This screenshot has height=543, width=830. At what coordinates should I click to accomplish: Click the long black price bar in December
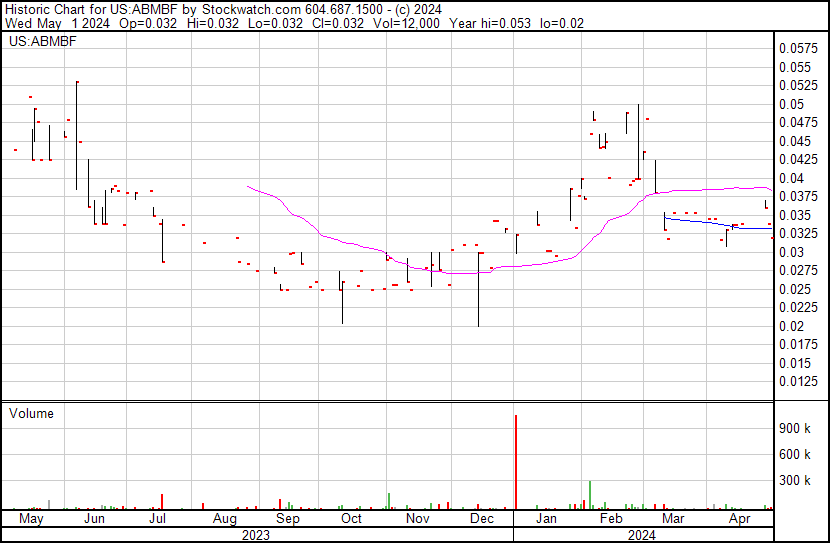pos(479,289)
